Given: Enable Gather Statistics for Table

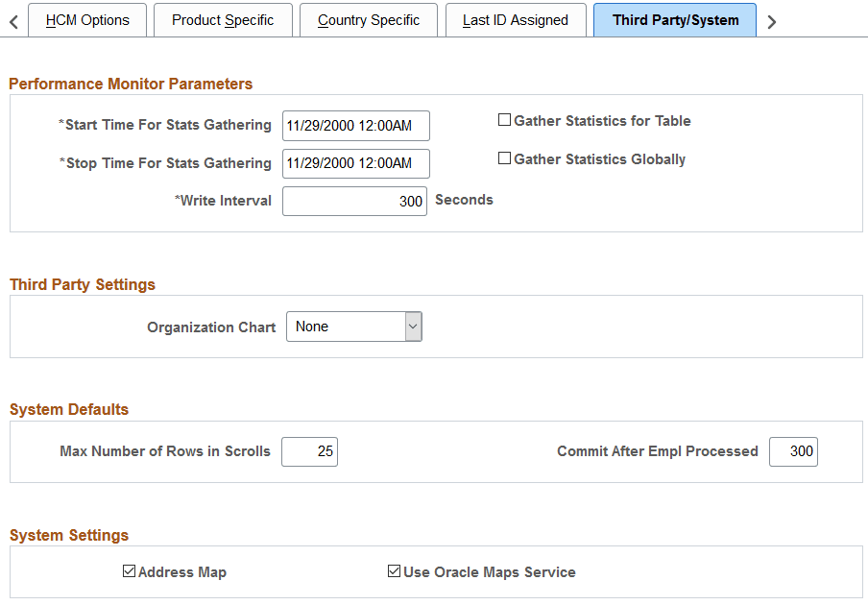Looking at the screenshot, I should point(504,119).
